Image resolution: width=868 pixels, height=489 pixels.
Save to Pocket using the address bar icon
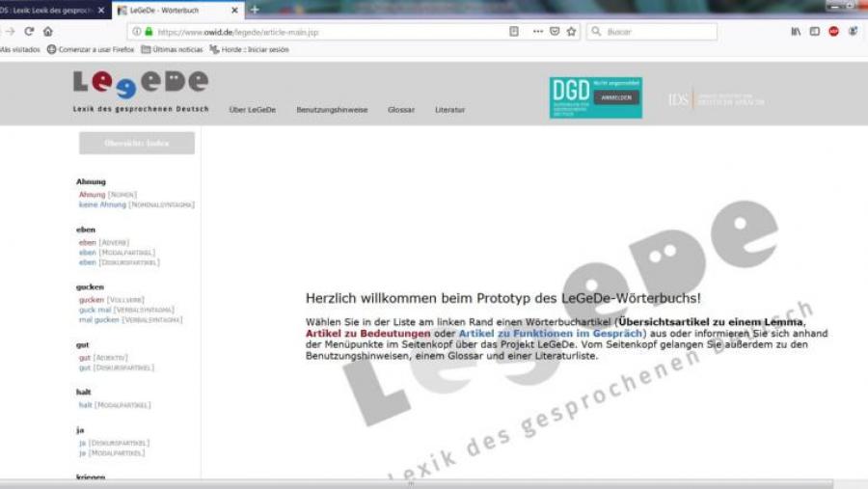[555, 31]
